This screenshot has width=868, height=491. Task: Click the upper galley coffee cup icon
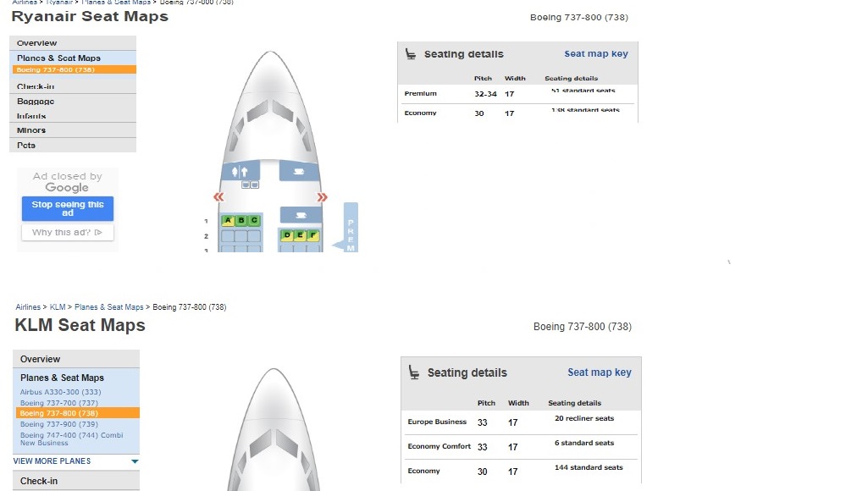tap(299, 172)
